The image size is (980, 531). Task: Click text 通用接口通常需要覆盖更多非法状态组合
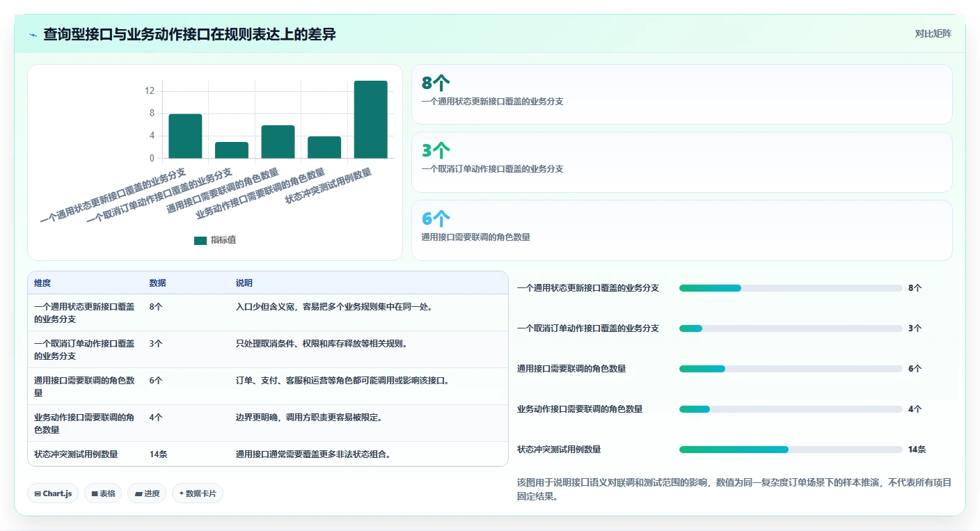coord(313,454)
